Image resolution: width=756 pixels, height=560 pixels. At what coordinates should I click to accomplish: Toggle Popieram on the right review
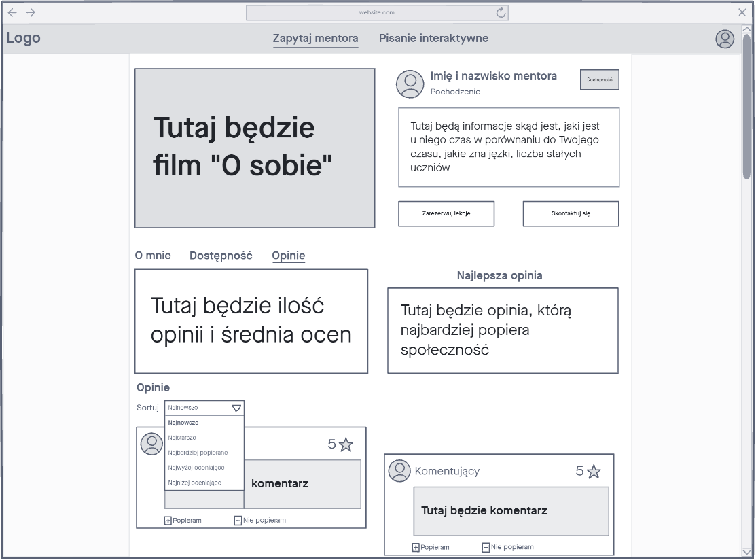[x=431, y=547]
